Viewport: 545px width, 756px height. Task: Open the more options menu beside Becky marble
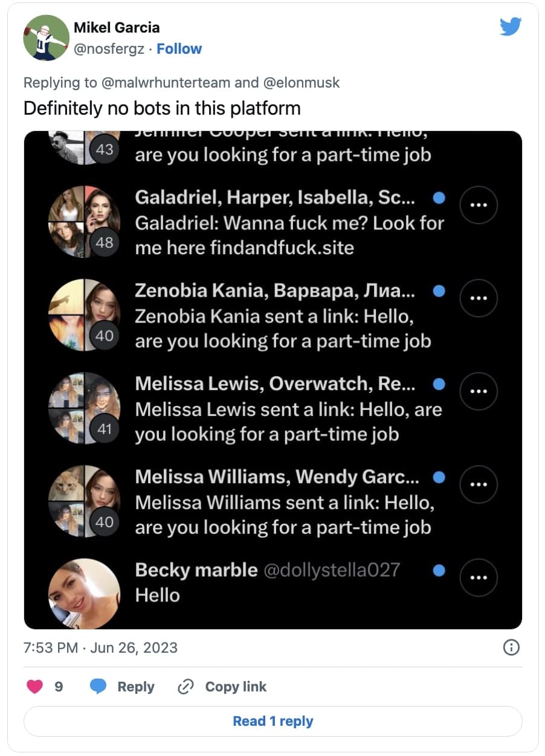(x=479, y=578)
